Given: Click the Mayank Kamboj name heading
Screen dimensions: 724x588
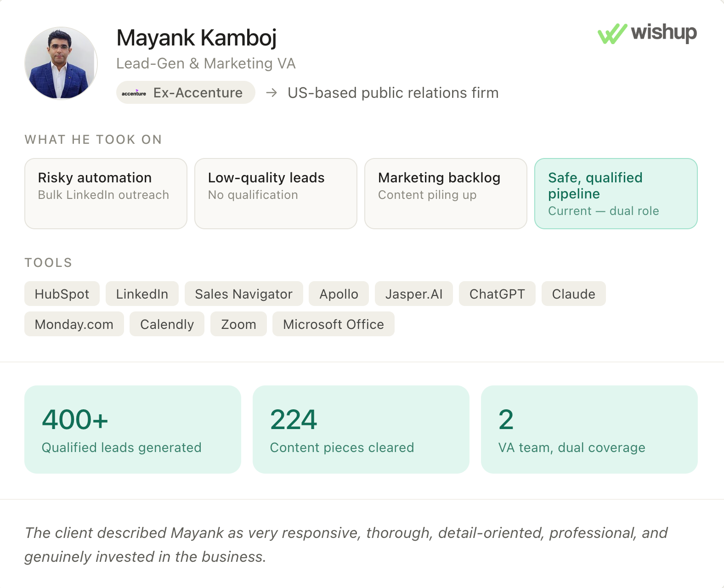Looking at the screenshot, I should (x=197, y=38).
